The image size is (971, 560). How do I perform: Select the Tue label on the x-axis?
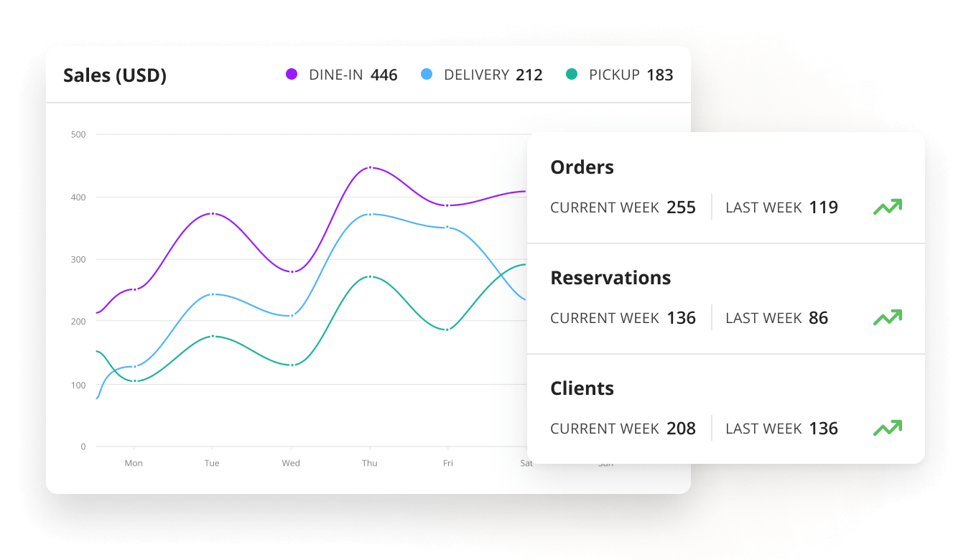pyautogui.click(x=212, y=463)
